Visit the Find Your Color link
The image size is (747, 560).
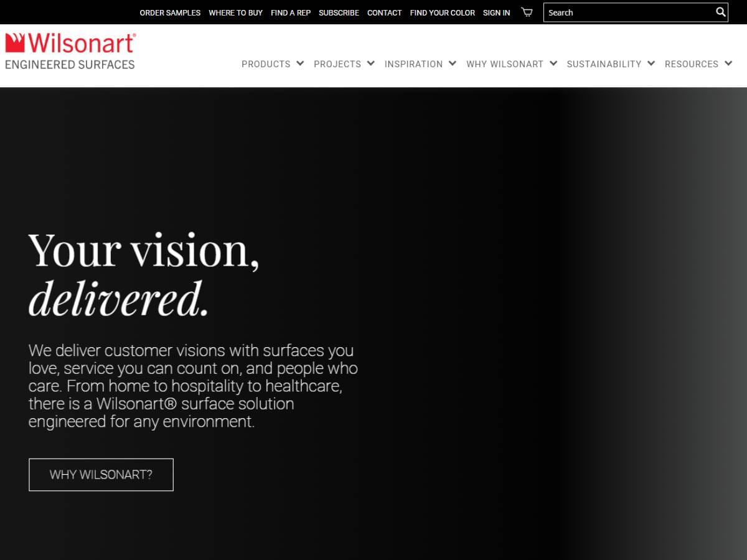tap(442, 12)
